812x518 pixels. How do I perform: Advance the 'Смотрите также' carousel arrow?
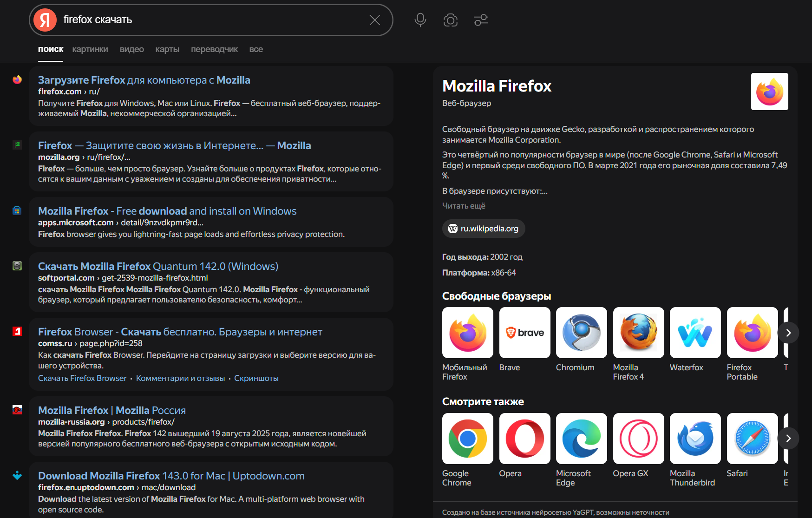(x=788, y=439)
